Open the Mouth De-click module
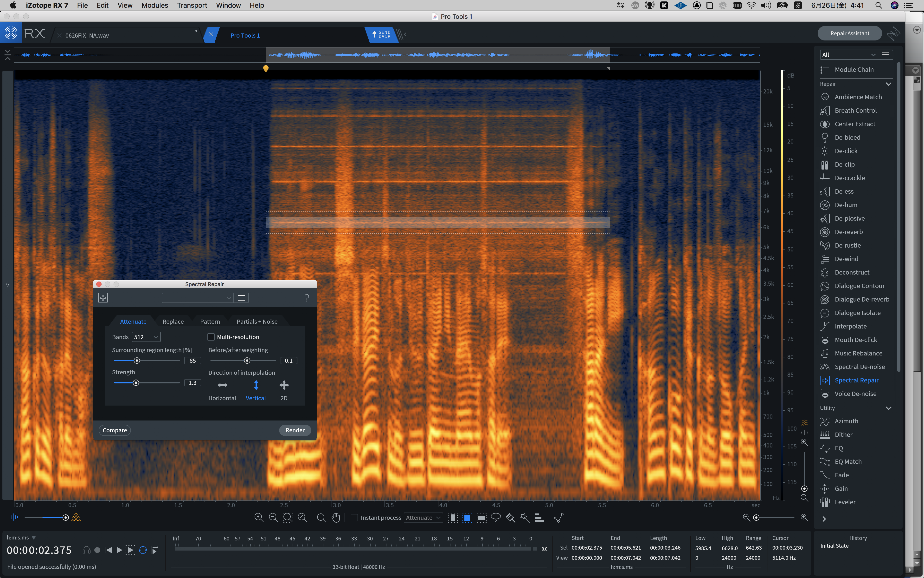Viewport: 924px width, 578px height. tap(855, 340)
